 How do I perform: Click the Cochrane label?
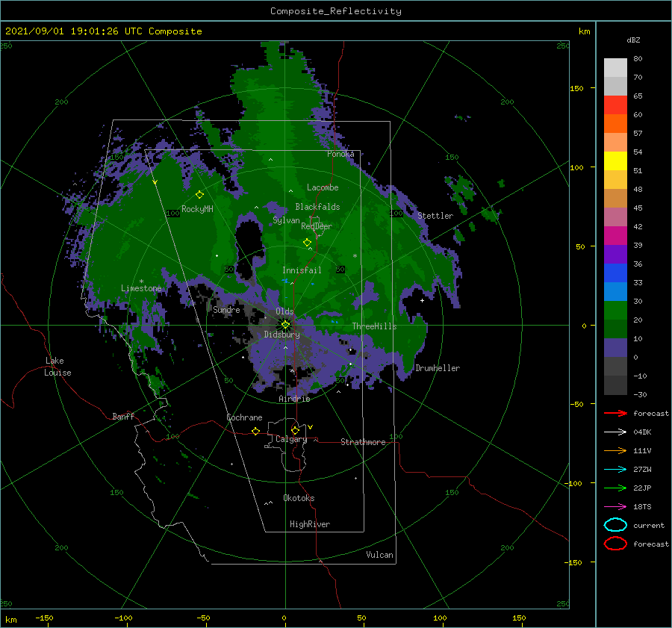point(244,417)
